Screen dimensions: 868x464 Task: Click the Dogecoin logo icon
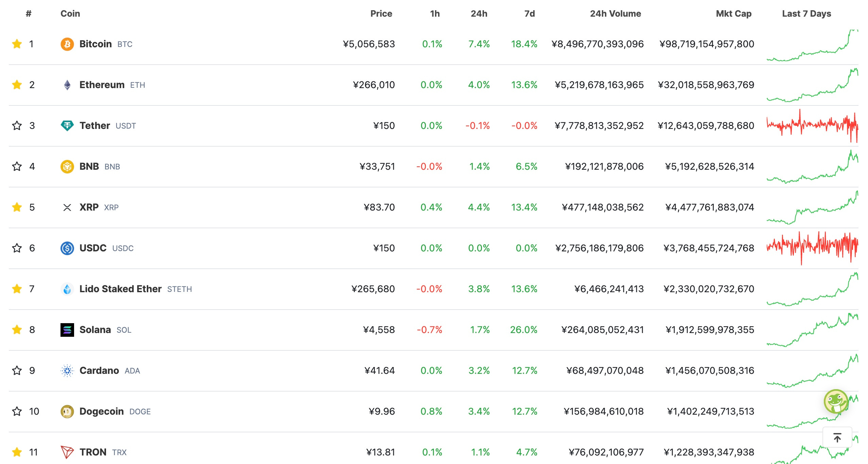click(x=67, y=412)
